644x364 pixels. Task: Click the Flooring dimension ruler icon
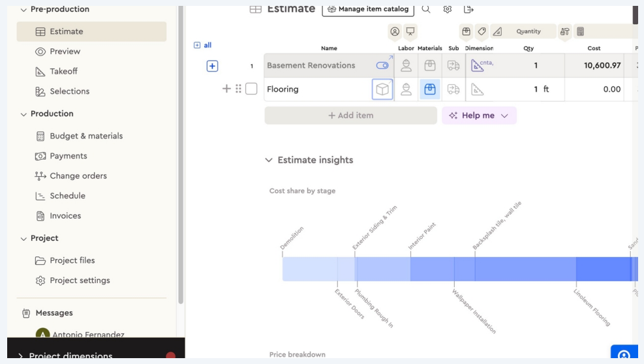[x=478, y=89]
